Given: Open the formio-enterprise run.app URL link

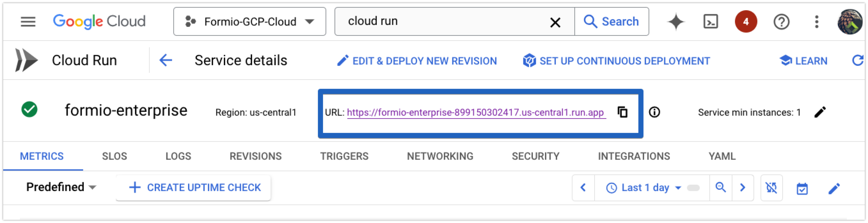Looking at the screenshot, I should tap(476, 112).
